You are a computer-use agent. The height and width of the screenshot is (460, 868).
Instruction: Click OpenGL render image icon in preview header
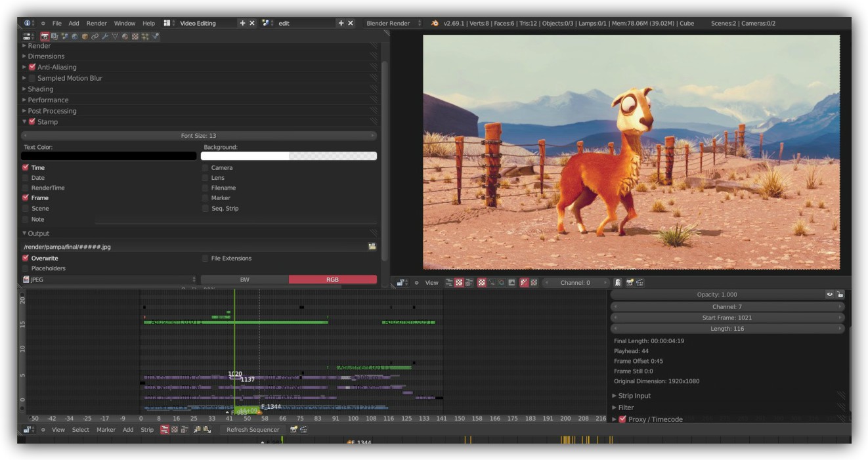coord(630,282)
